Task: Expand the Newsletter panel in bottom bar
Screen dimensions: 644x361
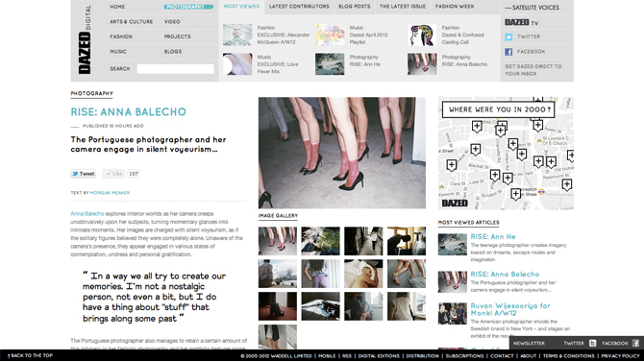Action: click(529, 344)
